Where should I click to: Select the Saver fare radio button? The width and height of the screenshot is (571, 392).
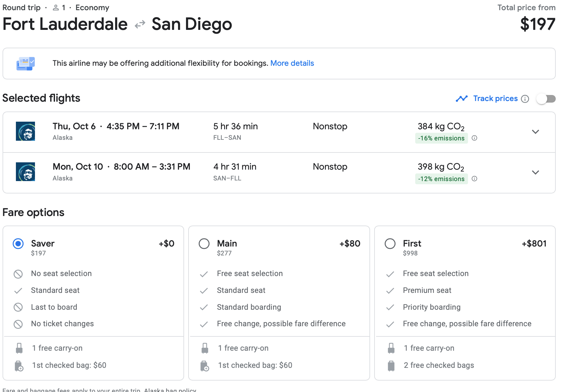tap(18, 244)
